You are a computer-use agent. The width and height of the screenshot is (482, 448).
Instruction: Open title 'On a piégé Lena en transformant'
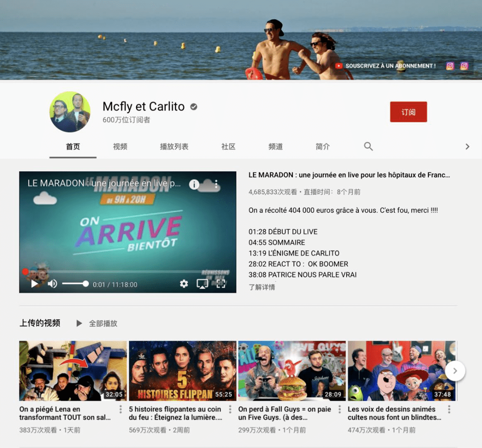click(x=65, y=413)
